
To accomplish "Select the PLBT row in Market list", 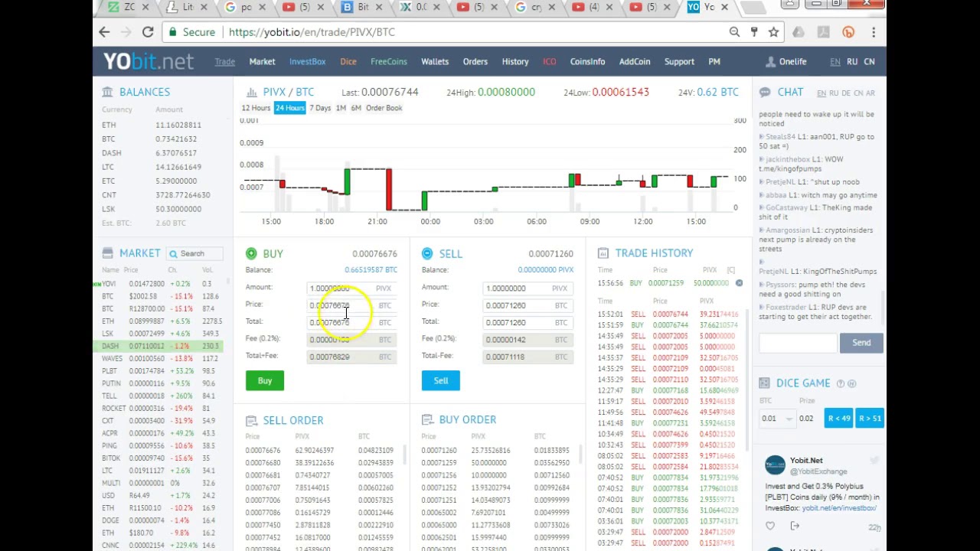I will pos(158,371).
